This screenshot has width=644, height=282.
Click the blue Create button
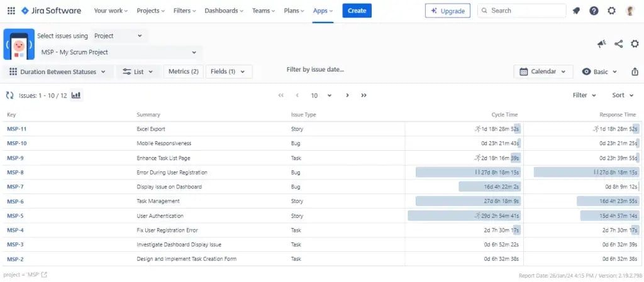point(357,11)
